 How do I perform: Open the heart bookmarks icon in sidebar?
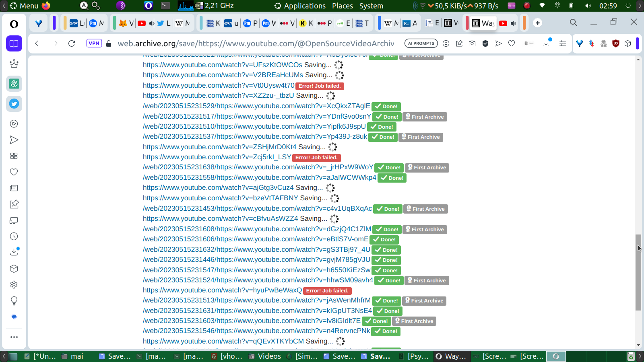click(14, 172)
